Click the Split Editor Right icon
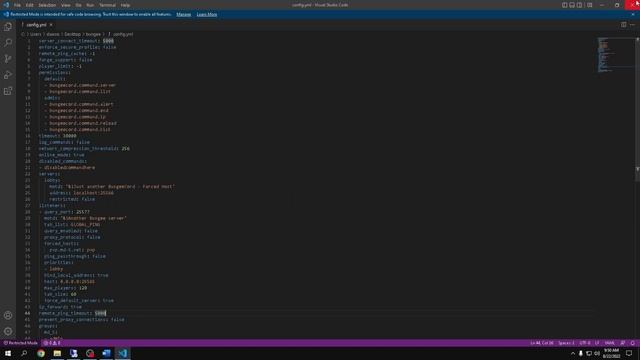640x360 pixels. coord(624,24)
